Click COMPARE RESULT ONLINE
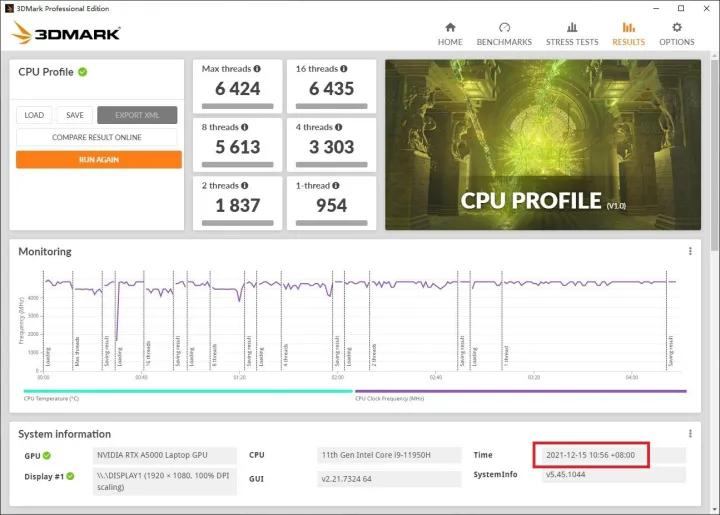This screenshot has width=720, height=515. click(96, 137)
